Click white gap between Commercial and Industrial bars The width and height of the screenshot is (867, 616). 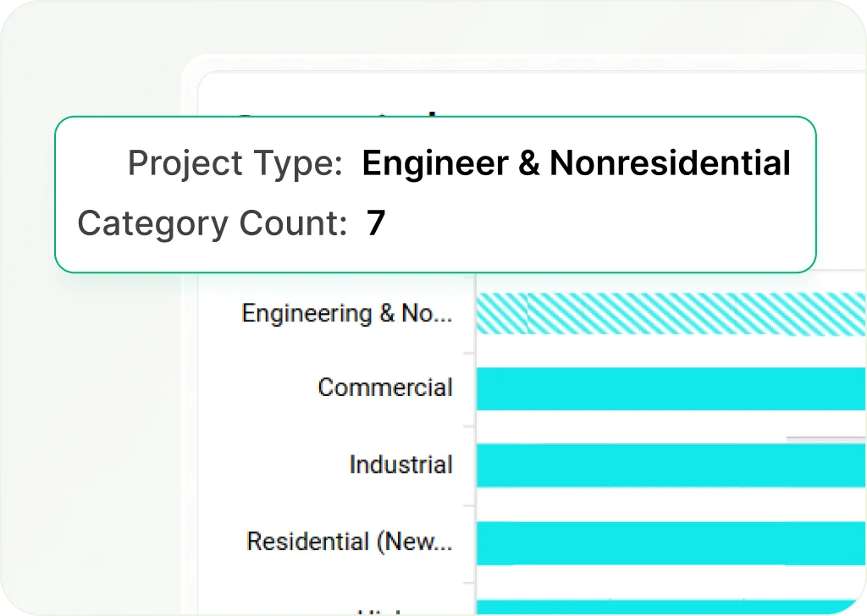[627, 427]
